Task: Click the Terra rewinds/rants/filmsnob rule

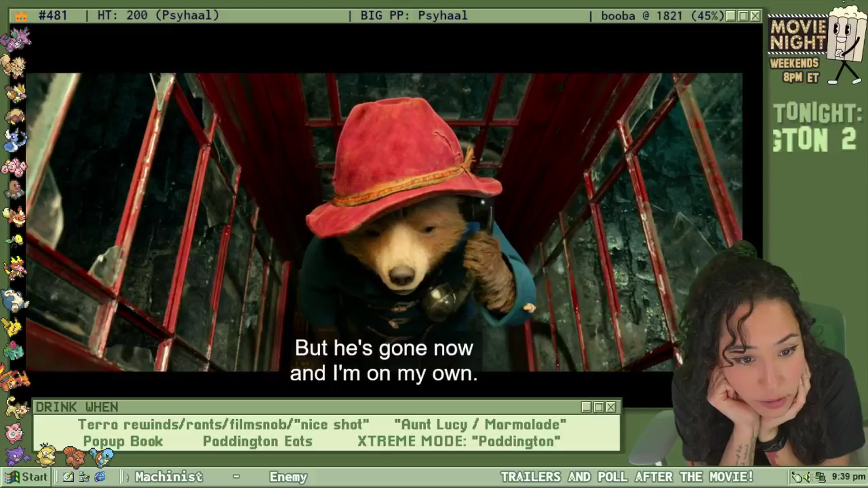Action: tap(223, 424)
